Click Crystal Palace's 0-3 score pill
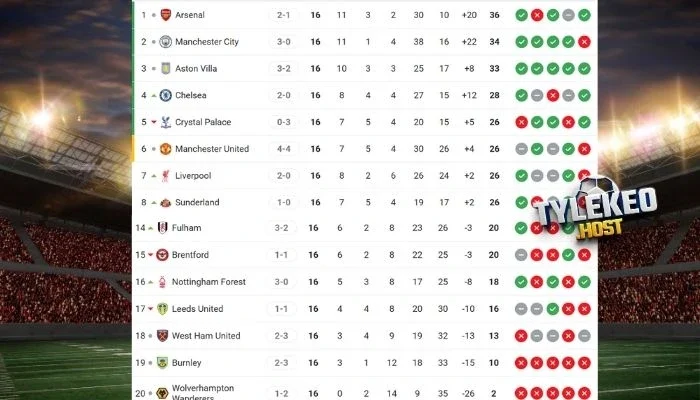 pyautogui.click(x=283, y=122)
